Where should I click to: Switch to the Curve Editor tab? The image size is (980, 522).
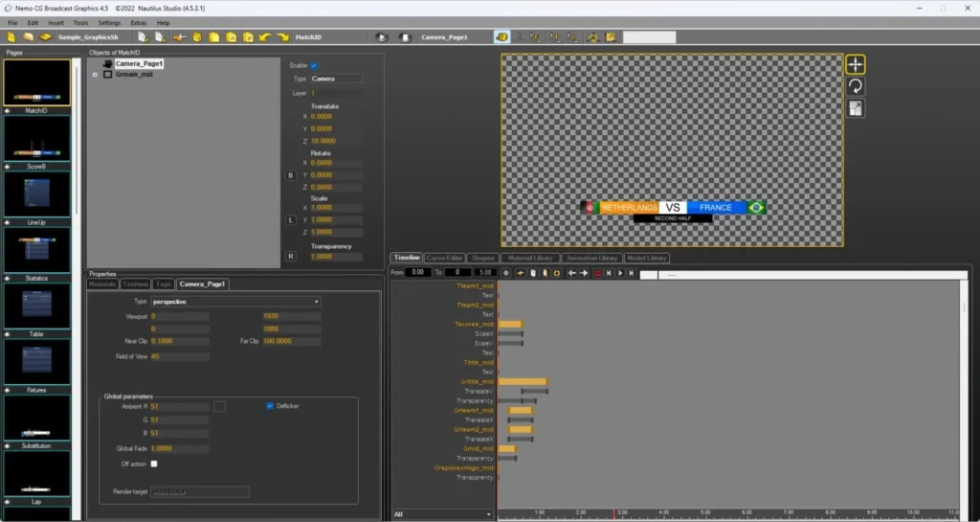pos(444,258)
